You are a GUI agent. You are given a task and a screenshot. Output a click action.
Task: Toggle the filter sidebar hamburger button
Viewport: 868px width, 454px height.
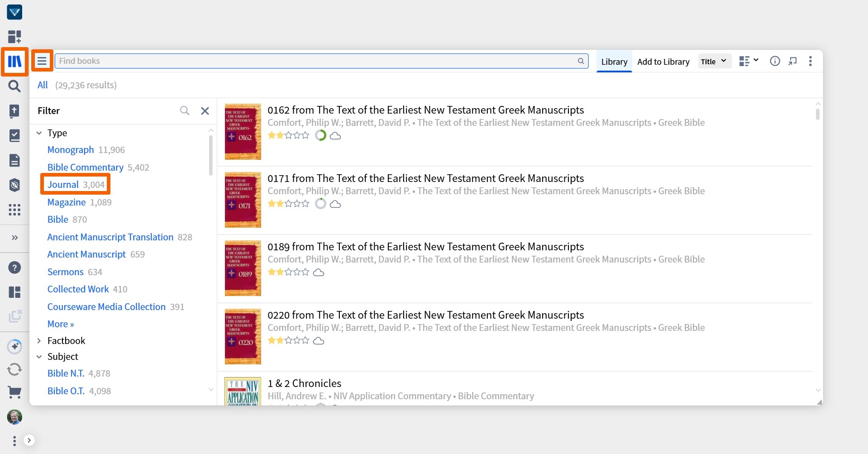click(42, 61)
